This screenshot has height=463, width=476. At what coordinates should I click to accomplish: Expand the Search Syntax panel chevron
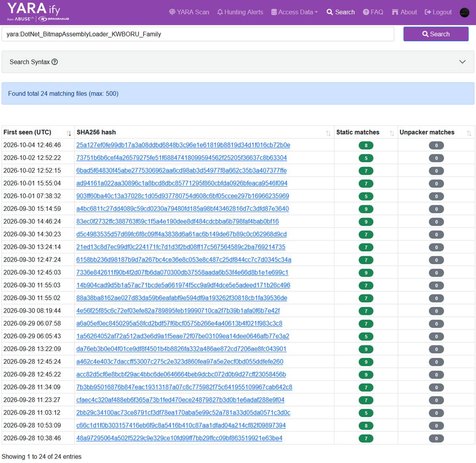point(463,62)
